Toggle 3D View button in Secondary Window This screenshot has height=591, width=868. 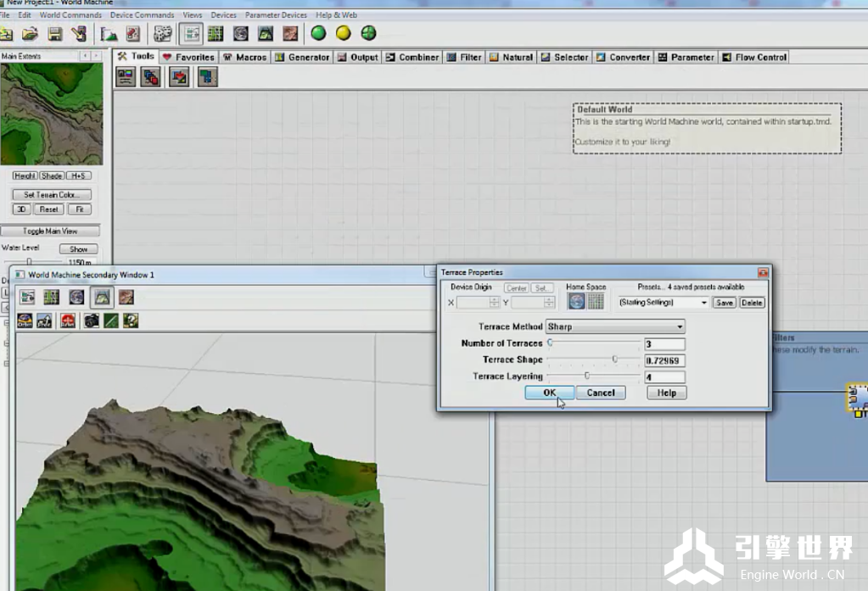(102, 297)
